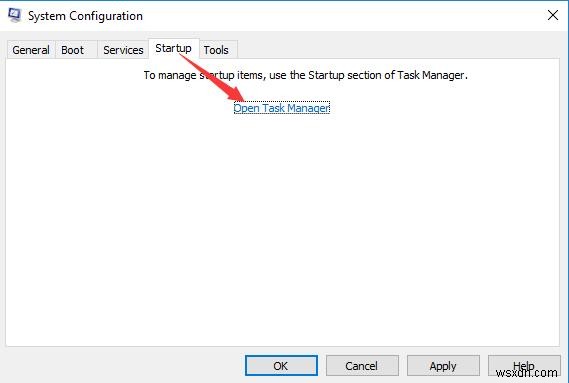Click blank footer area left of OK
569x383 pixels.
click(123, 365)
